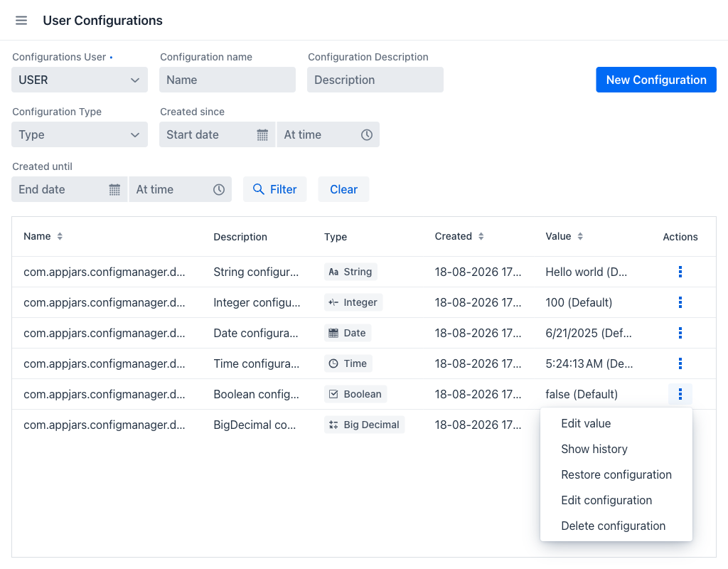
Task: Click the 'String configur...' description cell
Action: tap(256, 272)
